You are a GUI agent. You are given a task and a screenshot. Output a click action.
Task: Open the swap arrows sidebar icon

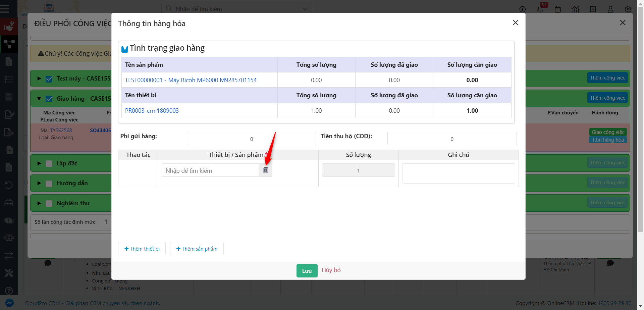click(x=9, y=256)
